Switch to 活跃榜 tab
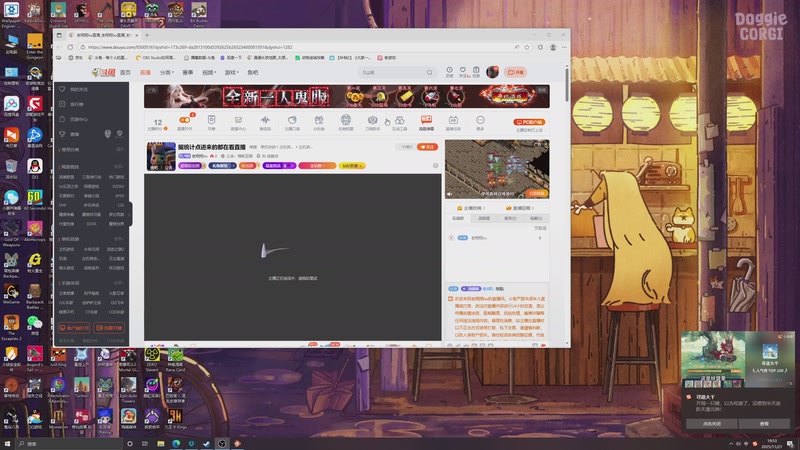The image size is (800, 450). click(484, 218)
